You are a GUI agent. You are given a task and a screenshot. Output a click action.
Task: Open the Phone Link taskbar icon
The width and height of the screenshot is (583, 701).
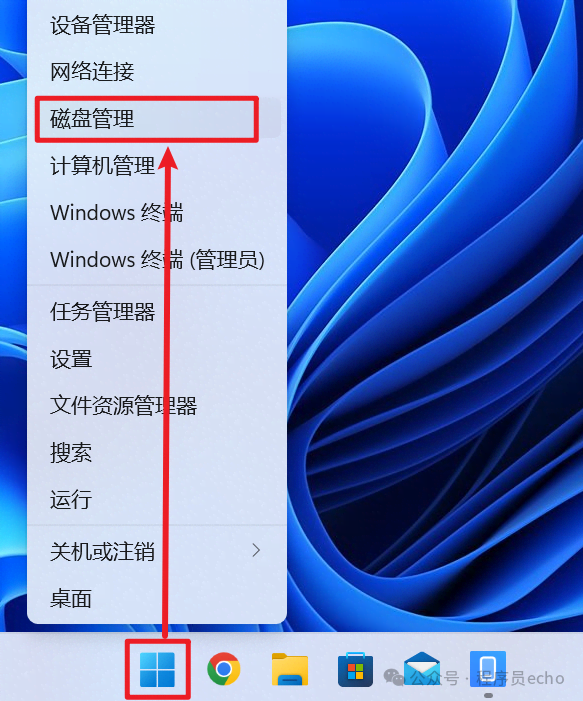(x=488, y=669)
